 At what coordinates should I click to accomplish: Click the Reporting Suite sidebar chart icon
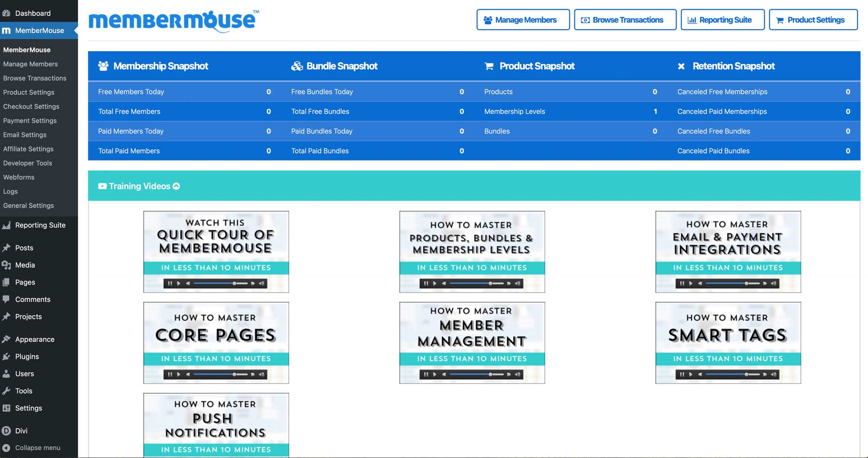pos(6,225)
